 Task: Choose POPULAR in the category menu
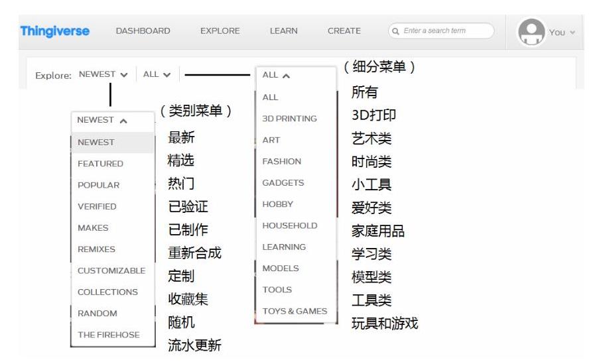click(x=99, y=186)
